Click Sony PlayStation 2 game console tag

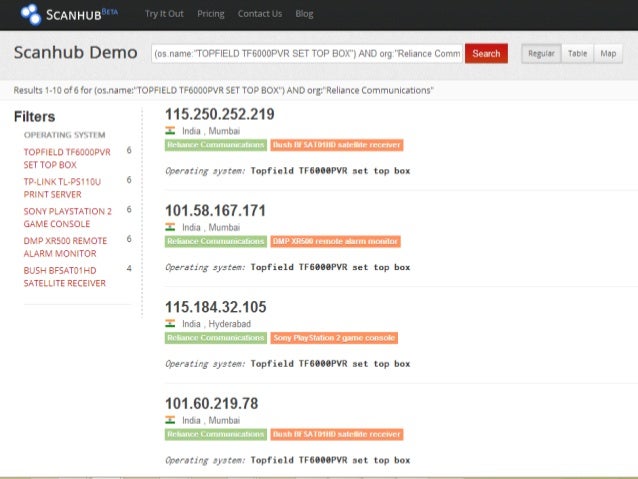pyautogui.click(x=334, y=338)
